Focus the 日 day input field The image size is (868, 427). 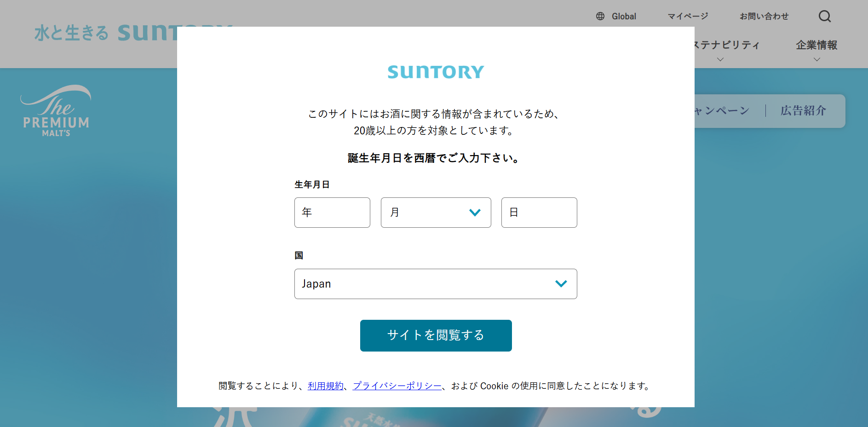[x=539, y=213]
